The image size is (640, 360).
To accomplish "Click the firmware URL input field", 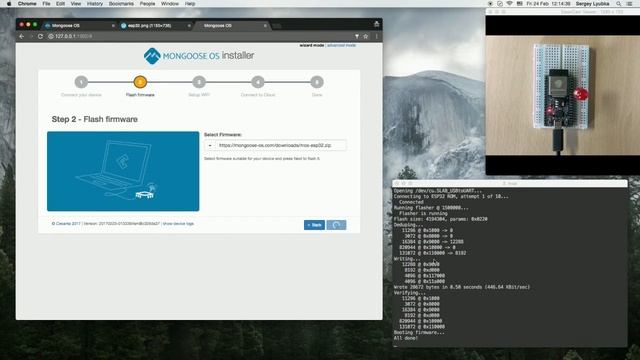I will (x=281, y=145).
